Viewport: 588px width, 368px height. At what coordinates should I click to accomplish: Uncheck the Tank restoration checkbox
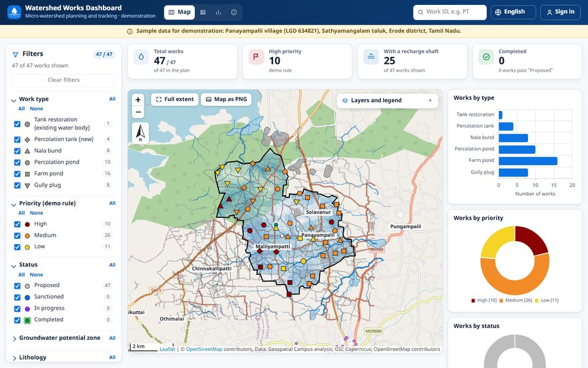pyautogui.click(x=17, y=124)
